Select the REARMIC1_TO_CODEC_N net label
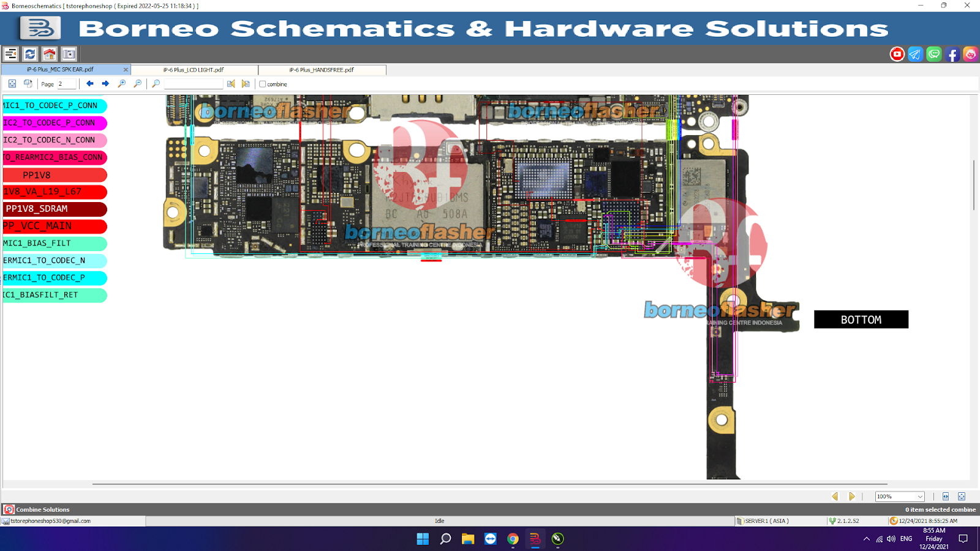 click(x=55, y=260)
